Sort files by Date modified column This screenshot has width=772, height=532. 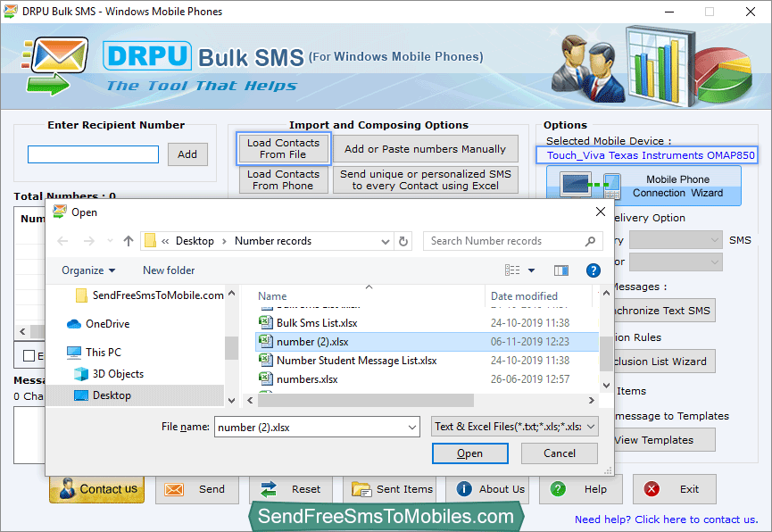point(525,296)
